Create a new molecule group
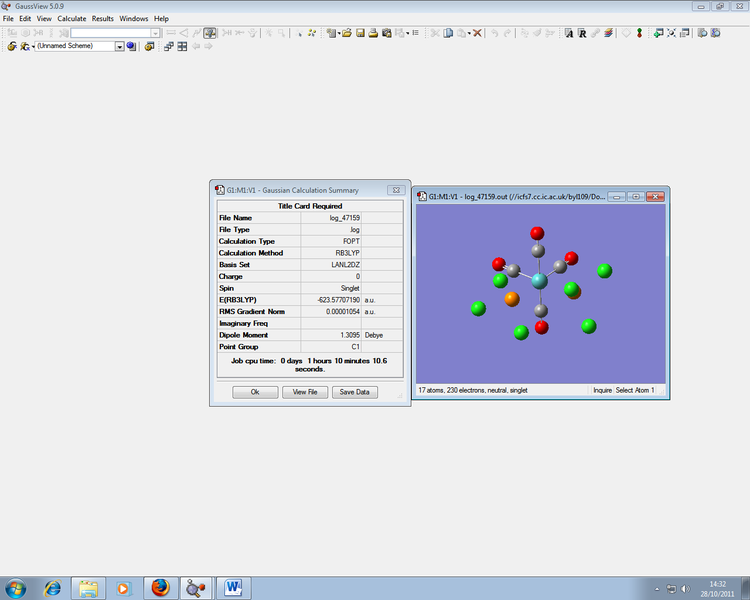 coord(331,33)
